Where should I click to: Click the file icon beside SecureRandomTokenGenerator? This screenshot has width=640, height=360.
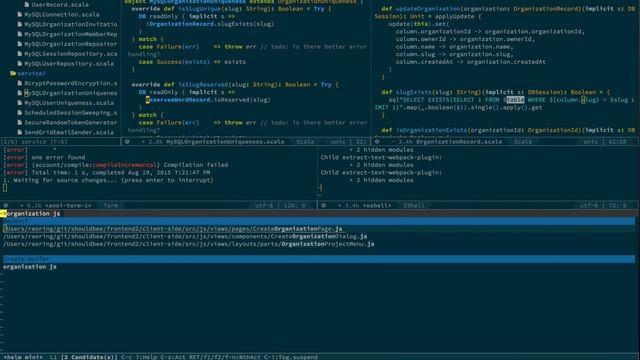[x=19, y=122]
